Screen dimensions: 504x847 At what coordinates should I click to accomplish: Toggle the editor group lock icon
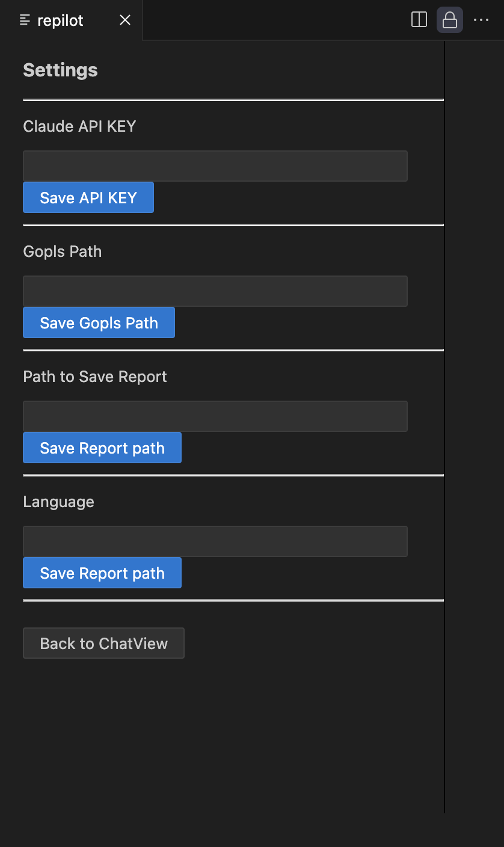[449, 20]
